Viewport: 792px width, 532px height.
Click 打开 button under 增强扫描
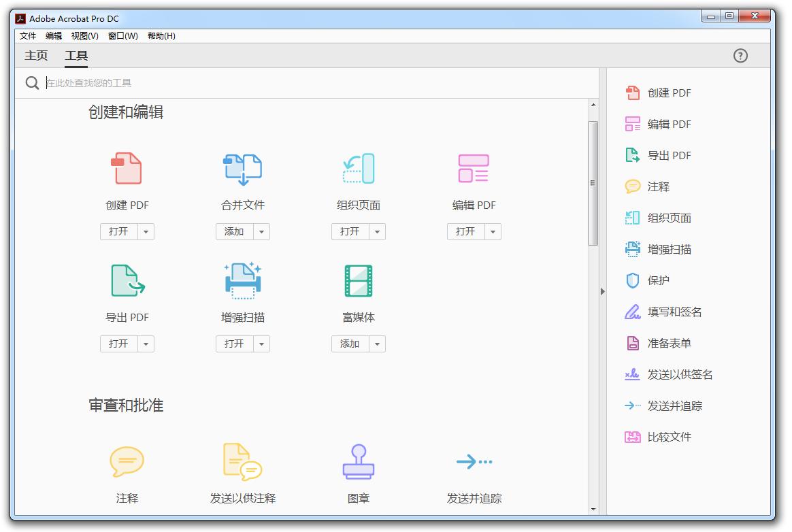point(235,344)
